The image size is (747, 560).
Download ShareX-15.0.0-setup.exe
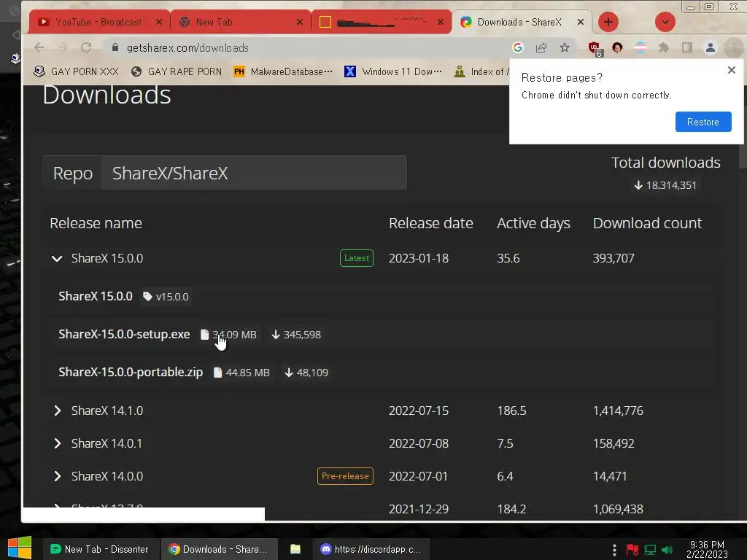124,334
